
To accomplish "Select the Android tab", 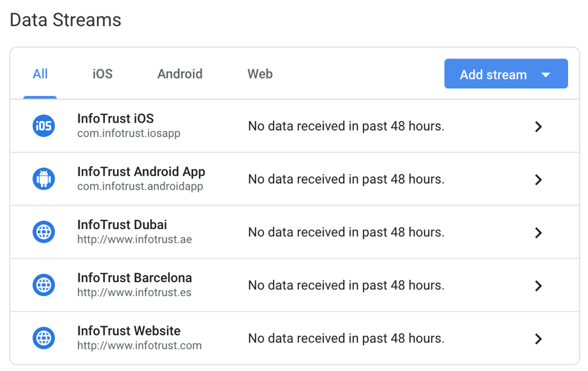I will click(x=180, y=74).
